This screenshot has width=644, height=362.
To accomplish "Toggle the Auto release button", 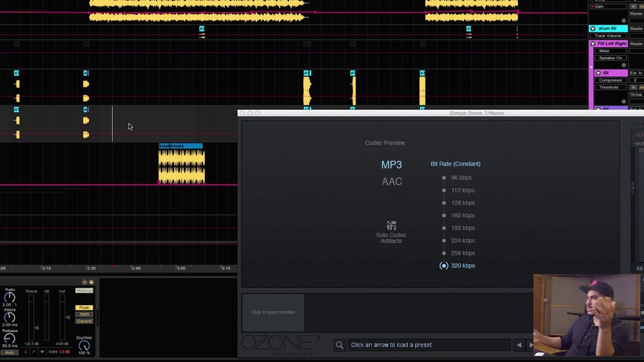I will [9, 353].
